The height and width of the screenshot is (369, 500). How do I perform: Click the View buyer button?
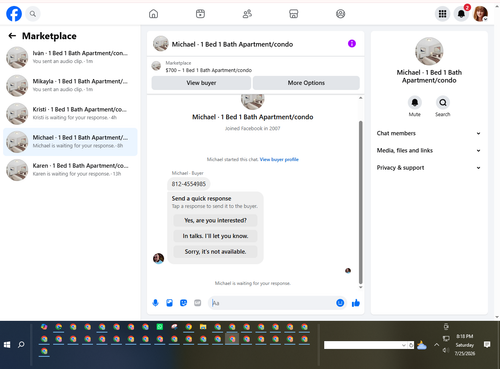pos(201,83)
